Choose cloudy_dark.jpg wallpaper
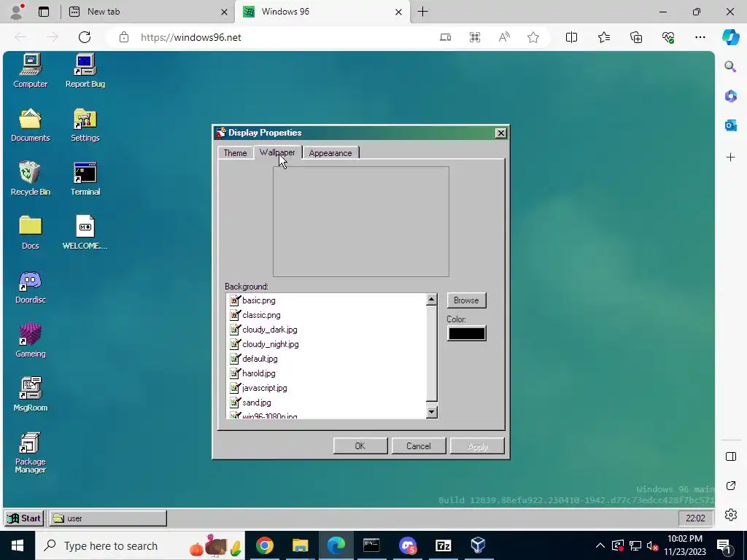The image size is (747, 560). (x=327, y=330)
